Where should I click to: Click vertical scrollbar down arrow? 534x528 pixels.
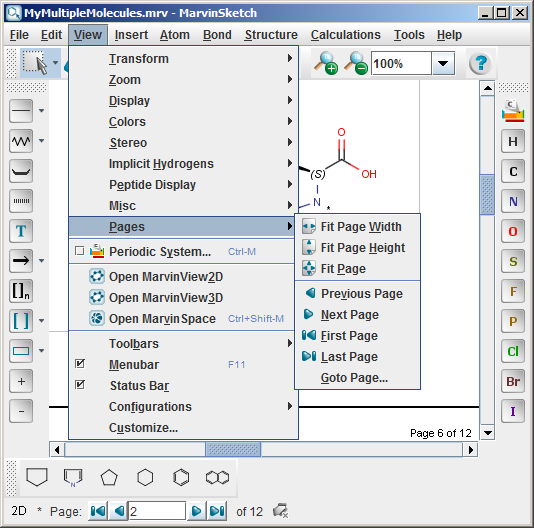tap(488, 433)
